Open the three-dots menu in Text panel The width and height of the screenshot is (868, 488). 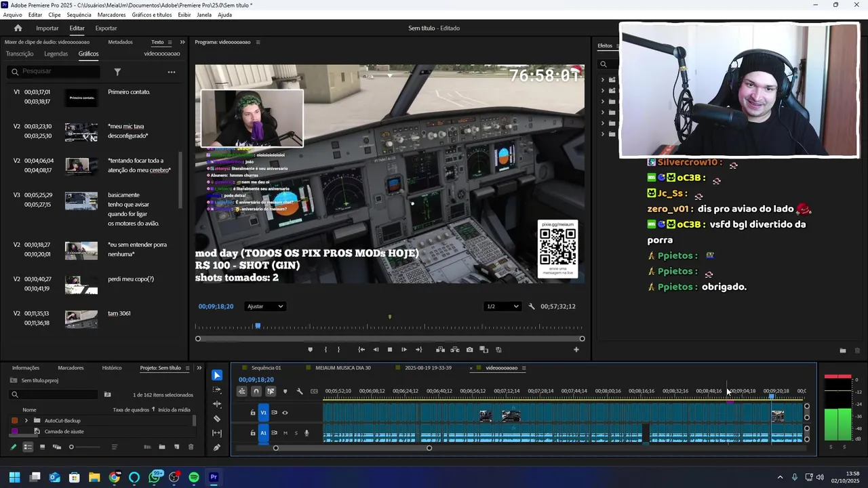172,72
